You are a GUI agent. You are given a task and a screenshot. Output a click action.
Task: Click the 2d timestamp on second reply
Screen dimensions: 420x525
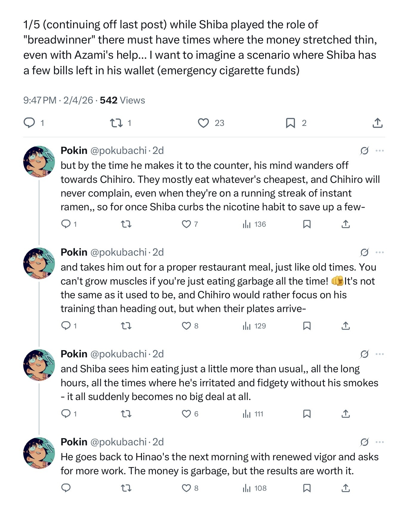coord(158,252)
